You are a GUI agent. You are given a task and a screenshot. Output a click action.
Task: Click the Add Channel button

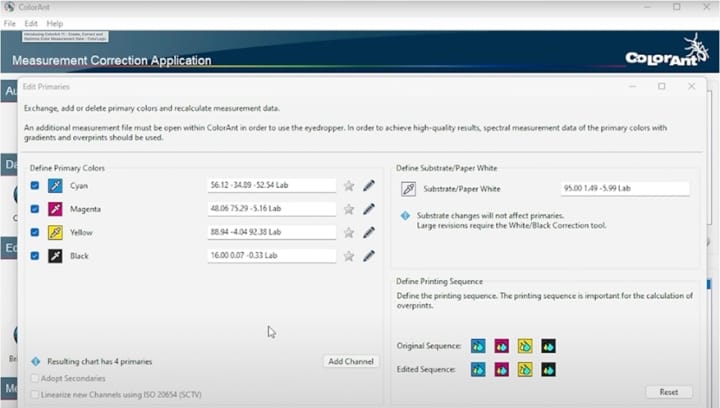[351, 362]
